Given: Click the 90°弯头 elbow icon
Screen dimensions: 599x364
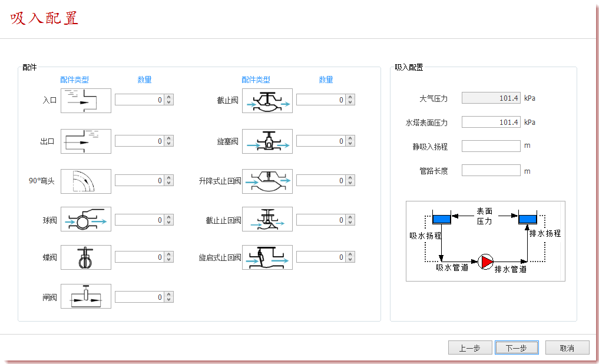Looking at the screenshot, I should [x=86, y=181].
